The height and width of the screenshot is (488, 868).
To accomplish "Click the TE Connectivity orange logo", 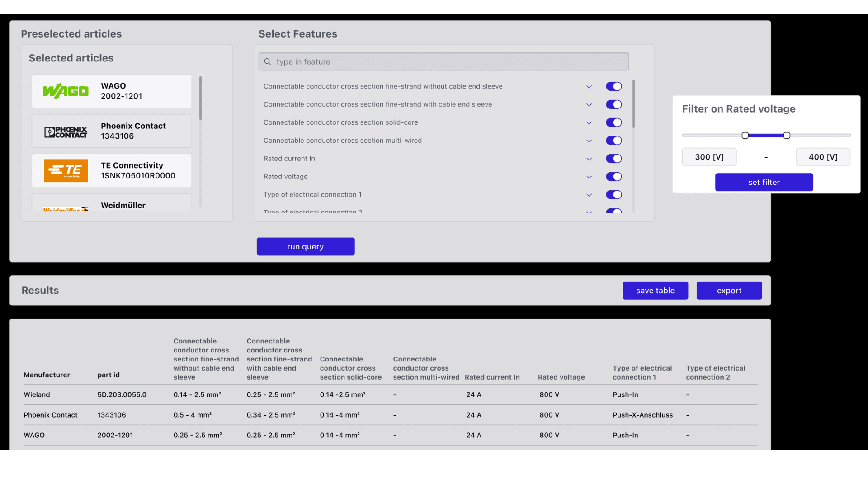I will (66, 171).
